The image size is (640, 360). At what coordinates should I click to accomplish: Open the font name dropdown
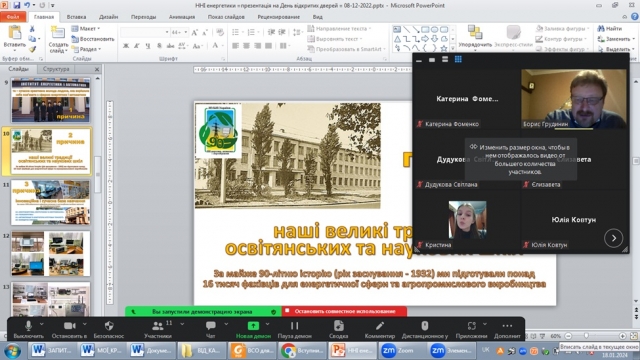(x=167, y=32)
